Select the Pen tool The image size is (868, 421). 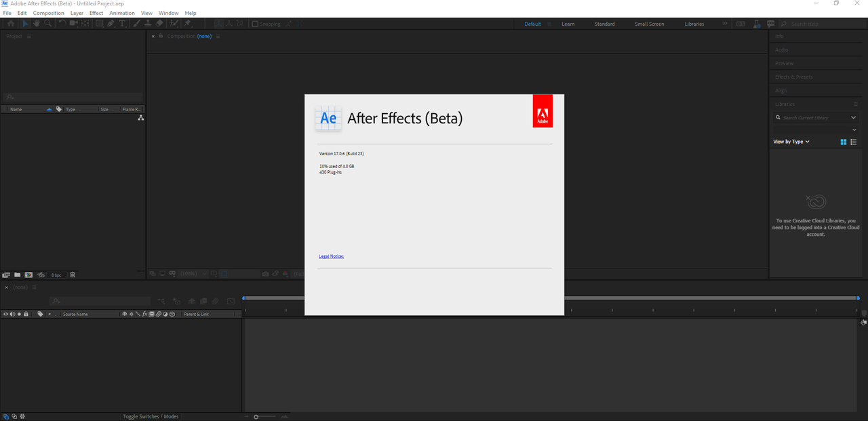(111, 24)
